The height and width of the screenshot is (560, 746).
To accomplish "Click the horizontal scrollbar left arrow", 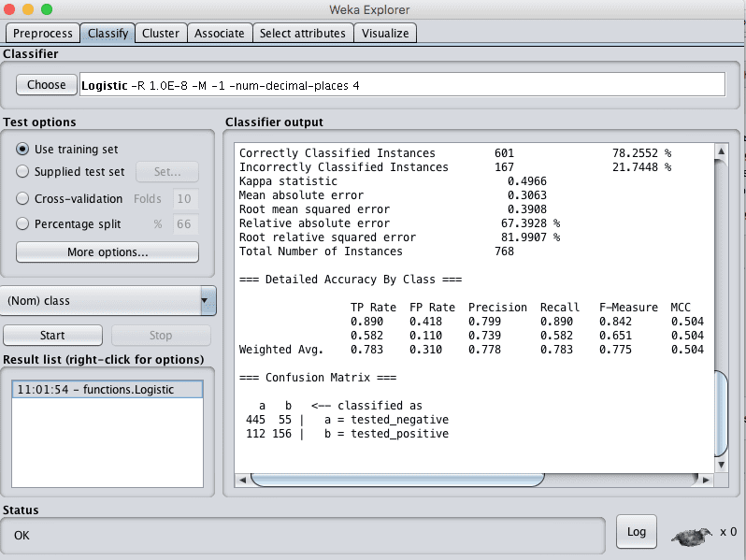I will [x=243, y=481].
